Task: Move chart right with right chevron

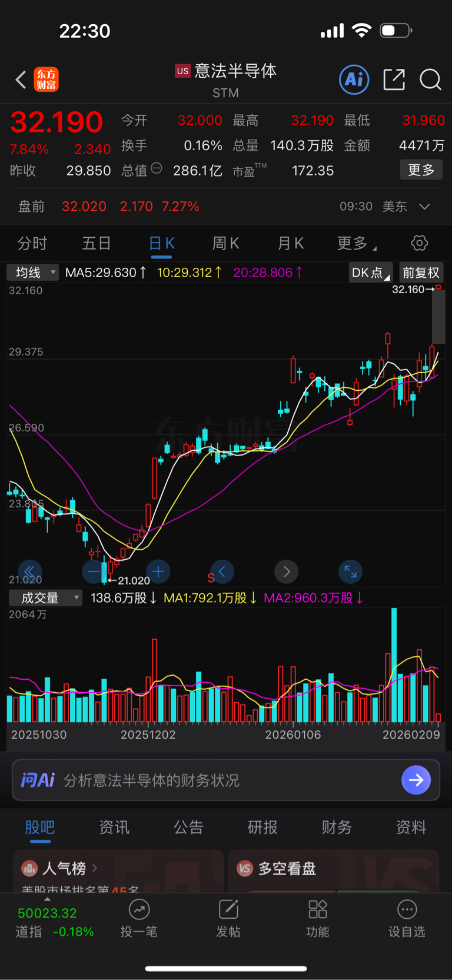Action: pyautogui.click(x=286, y=572)
